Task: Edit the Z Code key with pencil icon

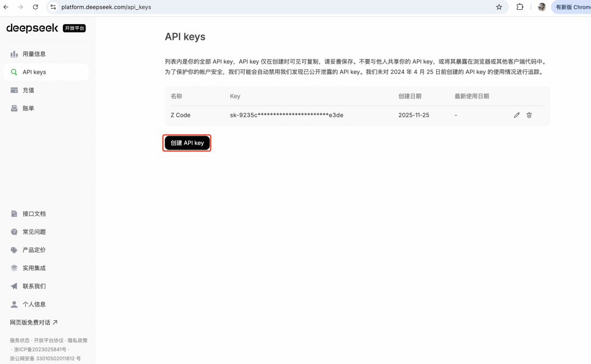Action: click(x=517, y=115)
